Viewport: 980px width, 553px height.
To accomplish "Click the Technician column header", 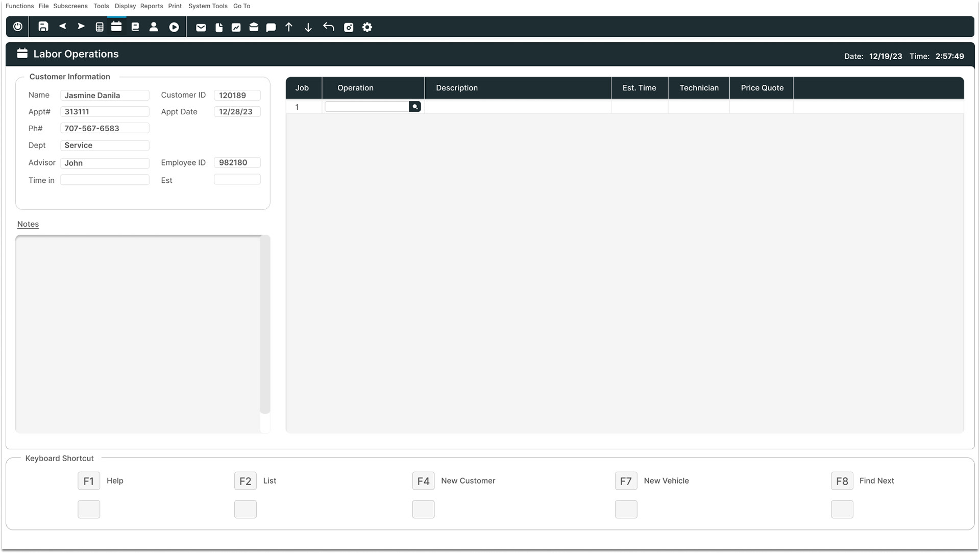I will coord(699,88).
